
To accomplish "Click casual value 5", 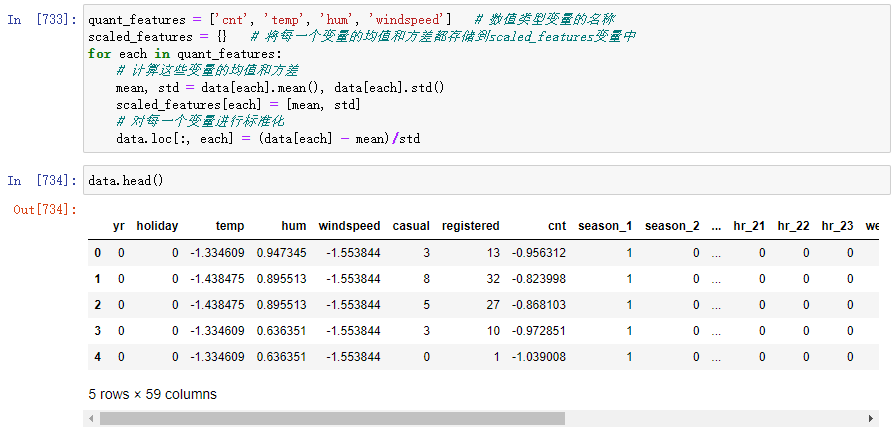I will pyautogui.click(x=426, y=305).
